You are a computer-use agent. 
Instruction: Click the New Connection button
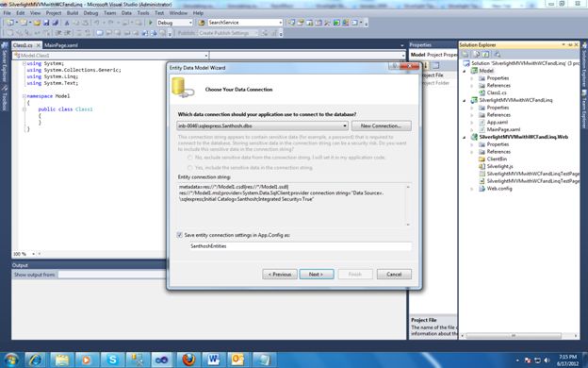point(382,125)
